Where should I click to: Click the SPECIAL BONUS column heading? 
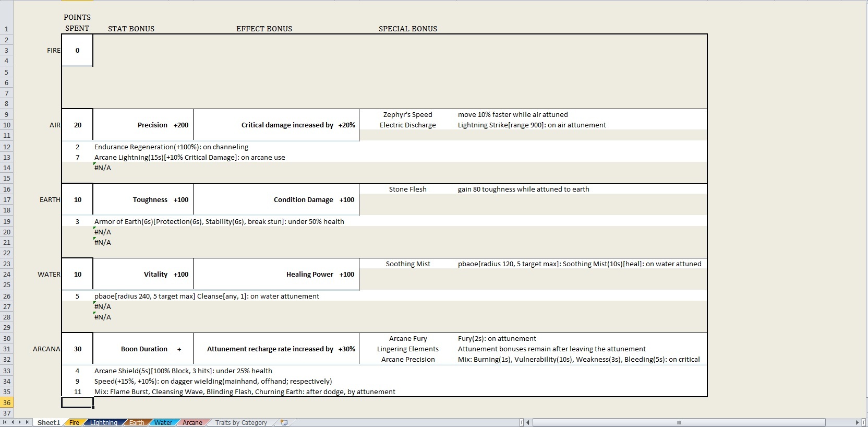tap(408, 29)
